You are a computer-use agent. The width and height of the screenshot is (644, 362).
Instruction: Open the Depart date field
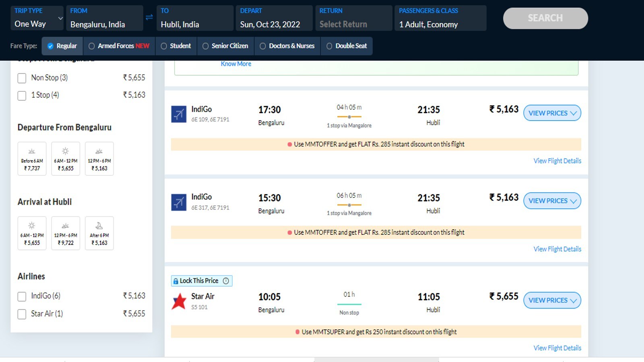click(x=274, y=18)
